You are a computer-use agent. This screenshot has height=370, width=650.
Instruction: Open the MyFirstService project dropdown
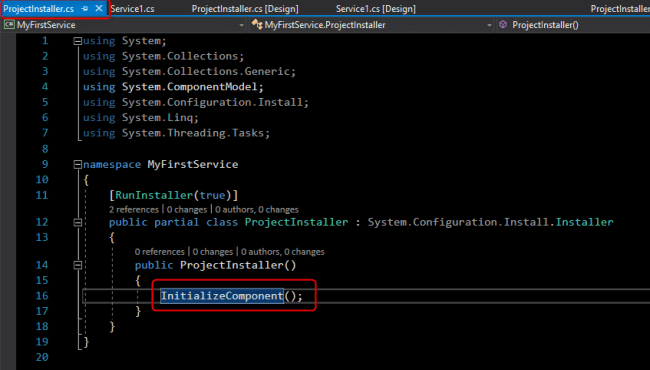coord(242,25)
